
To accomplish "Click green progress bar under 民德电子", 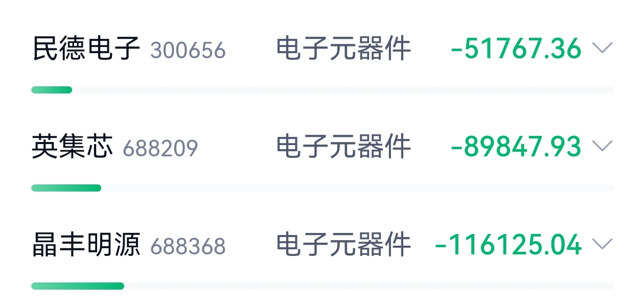I will pos(52,90).
